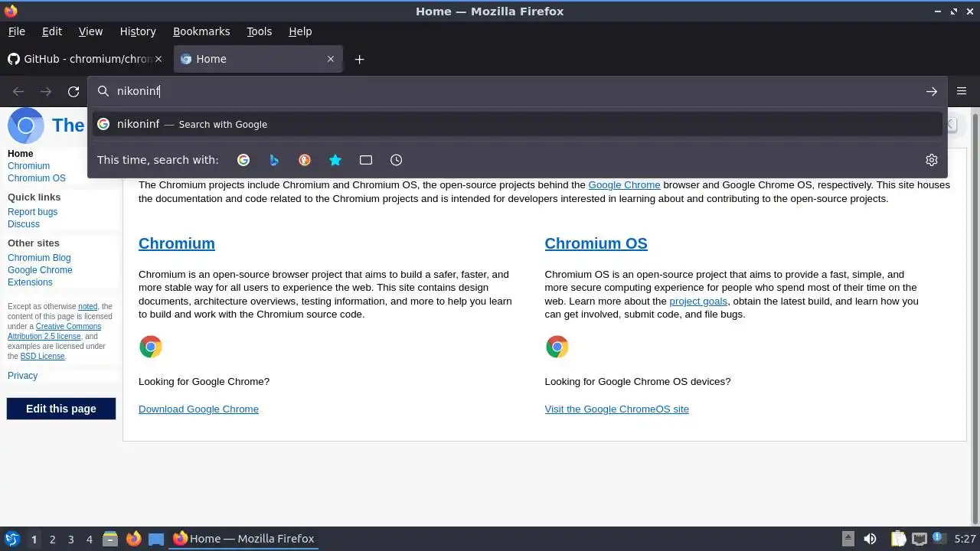Open Chromium Blog under Other sites
The height and width of the screenshot is (551, 980).
click(x=39, y=258)
